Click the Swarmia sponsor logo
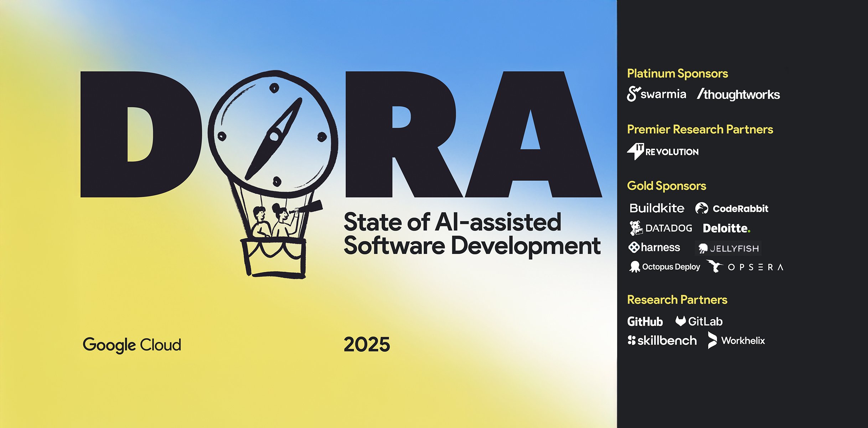 pyautogui.click(x=656, y=94)
